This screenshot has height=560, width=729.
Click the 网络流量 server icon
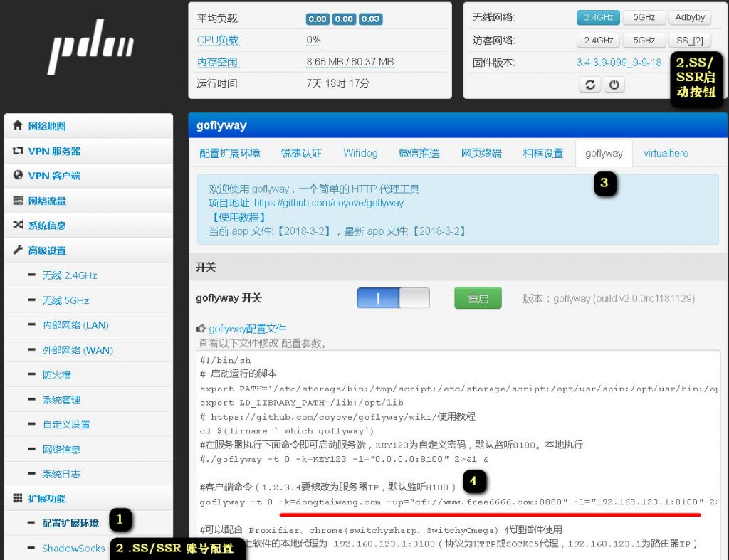pyautogui.click(x=18, y=200)
